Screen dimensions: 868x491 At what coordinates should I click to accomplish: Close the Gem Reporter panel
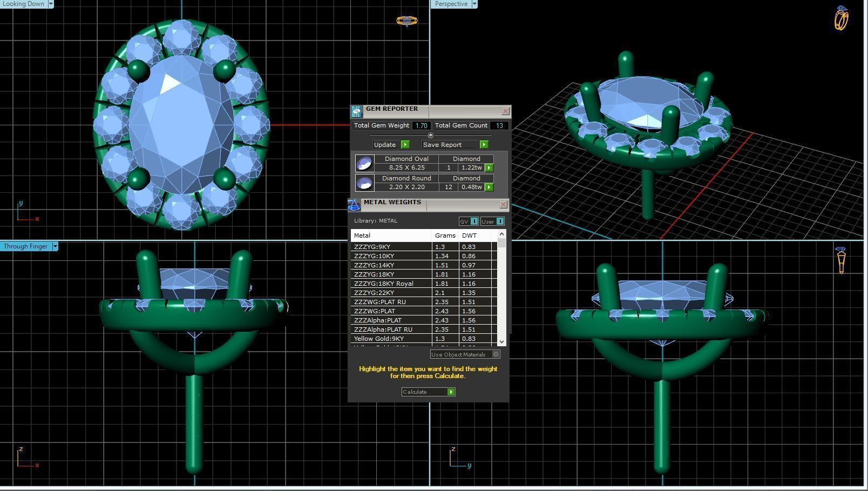point(506,111)
